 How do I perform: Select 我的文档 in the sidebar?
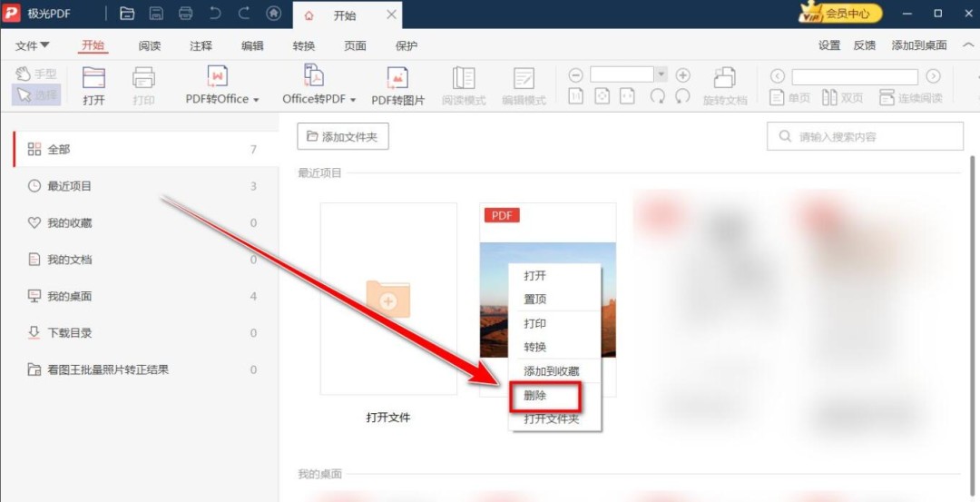click(145, 260)
